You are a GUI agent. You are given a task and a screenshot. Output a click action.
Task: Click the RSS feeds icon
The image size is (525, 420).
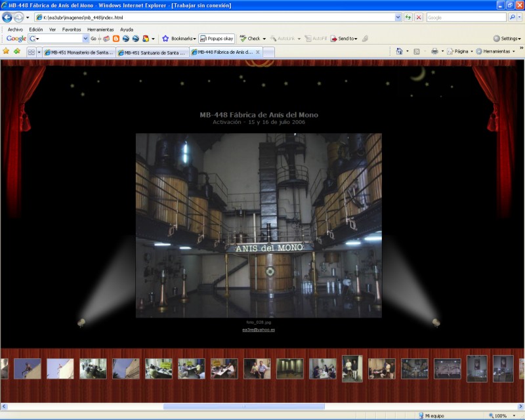point(417,52)
